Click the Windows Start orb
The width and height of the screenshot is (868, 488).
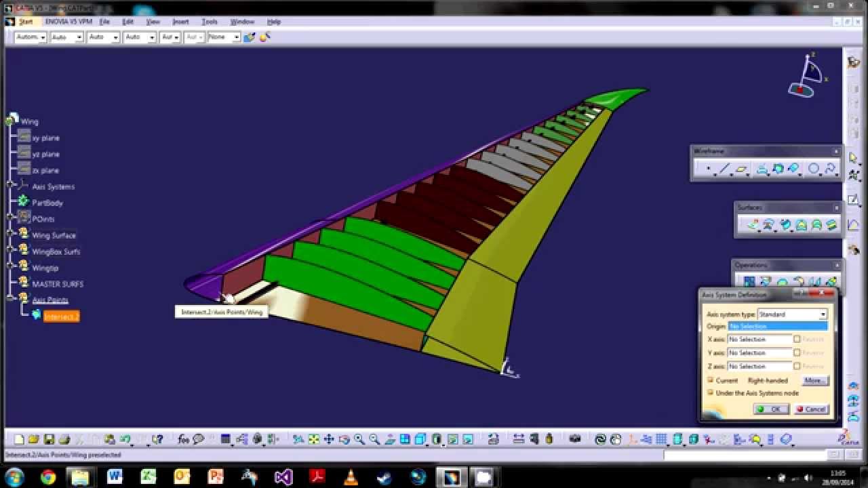click(14, 478)
